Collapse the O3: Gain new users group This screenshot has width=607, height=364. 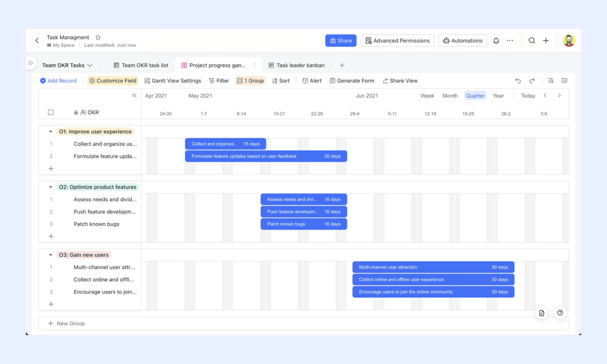51,255
